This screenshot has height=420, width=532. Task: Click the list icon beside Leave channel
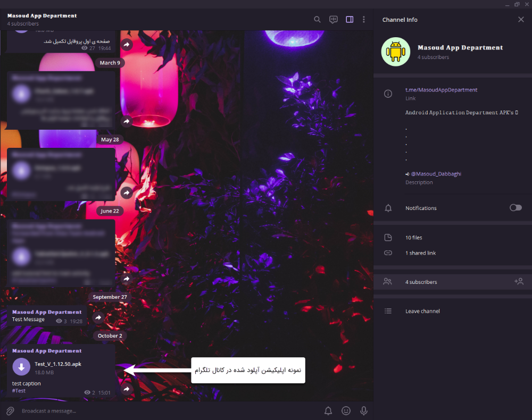(x=388, y=311)
